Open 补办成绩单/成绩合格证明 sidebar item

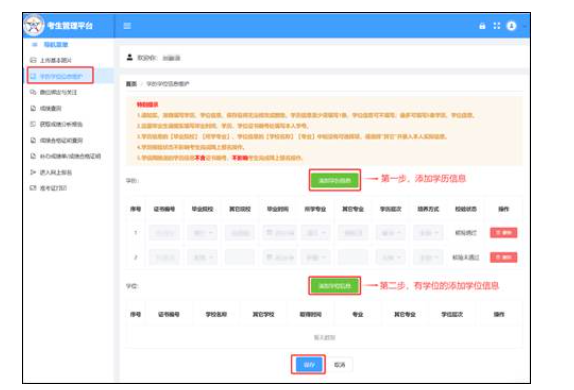pyautogui.click(x=70, y=156)
